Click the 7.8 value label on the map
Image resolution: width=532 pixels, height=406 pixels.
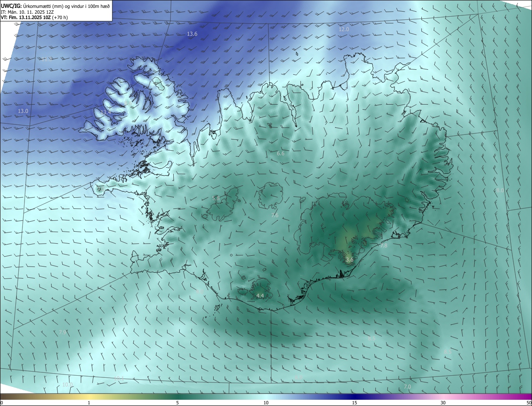click(384, 246)
